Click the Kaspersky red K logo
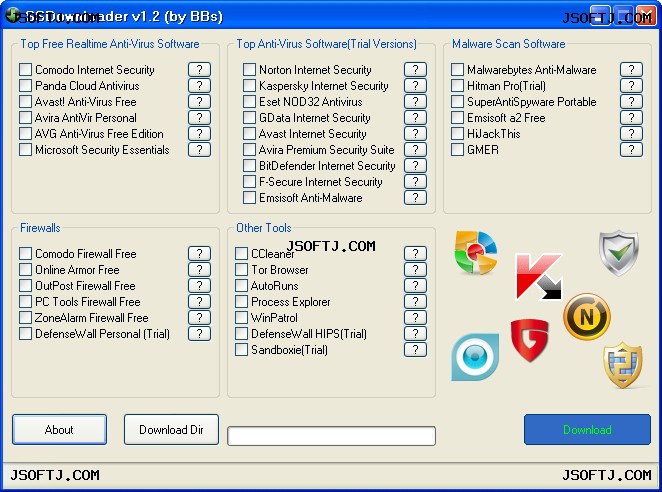 [539, 277]
